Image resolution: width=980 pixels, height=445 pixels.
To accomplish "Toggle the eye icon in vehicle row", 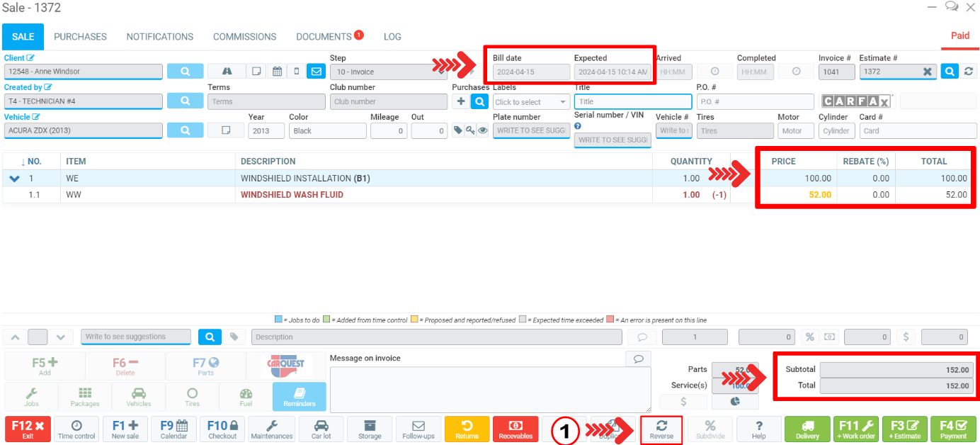I will click(482, 130).
